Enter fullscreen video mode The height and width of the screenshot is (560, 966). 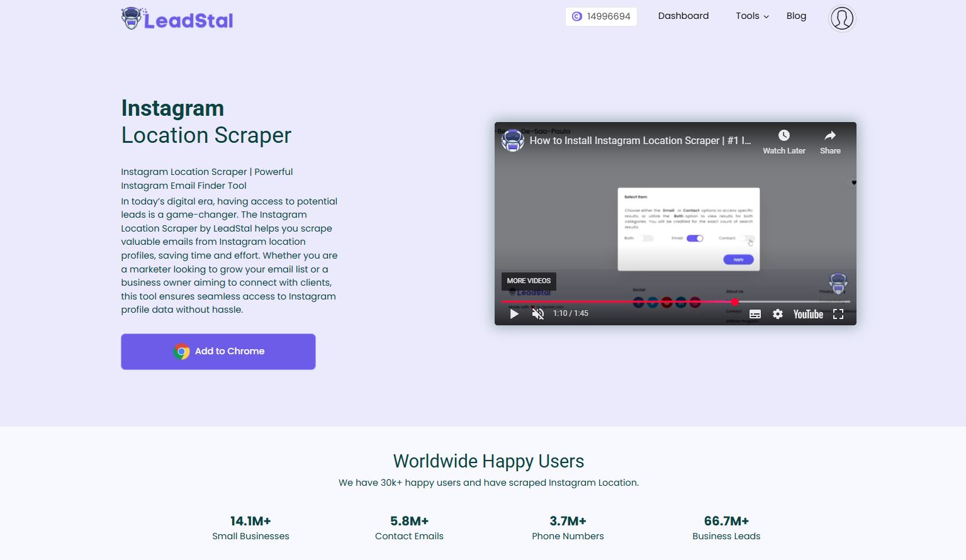[838, 314]
